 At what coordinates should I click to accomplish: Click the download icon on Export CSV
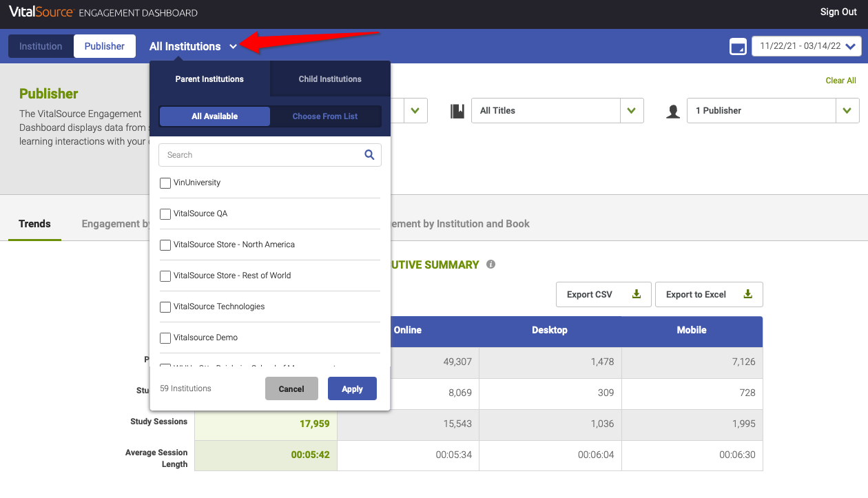pyautogui.click(x=637, y=294)
